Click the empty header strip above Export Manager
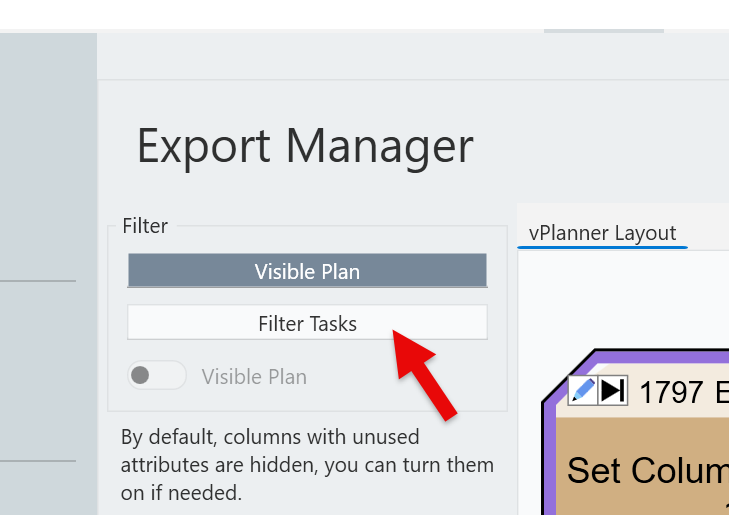This screenshot has width=729, height=515. [x=400, y=57]
